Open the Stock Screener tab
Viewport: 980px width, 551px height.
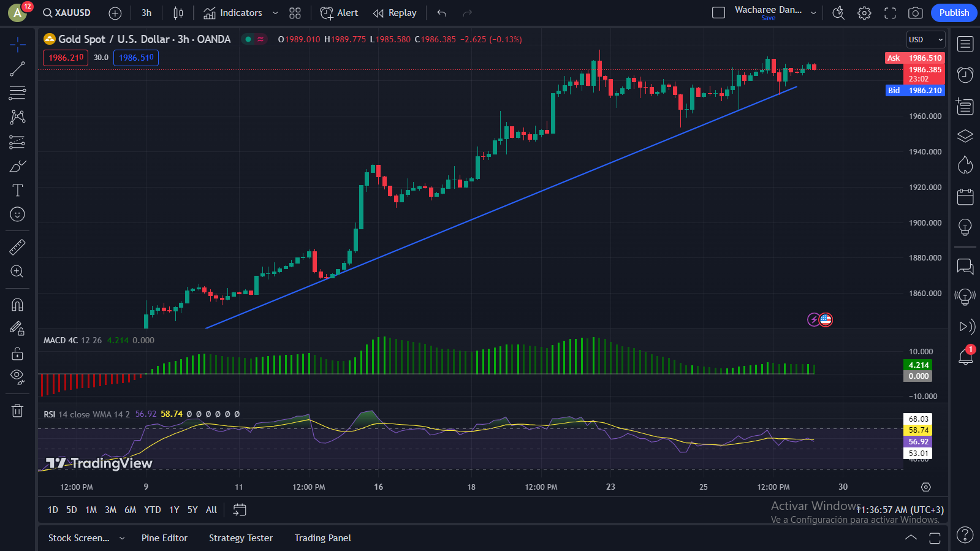tap(79, 538)
